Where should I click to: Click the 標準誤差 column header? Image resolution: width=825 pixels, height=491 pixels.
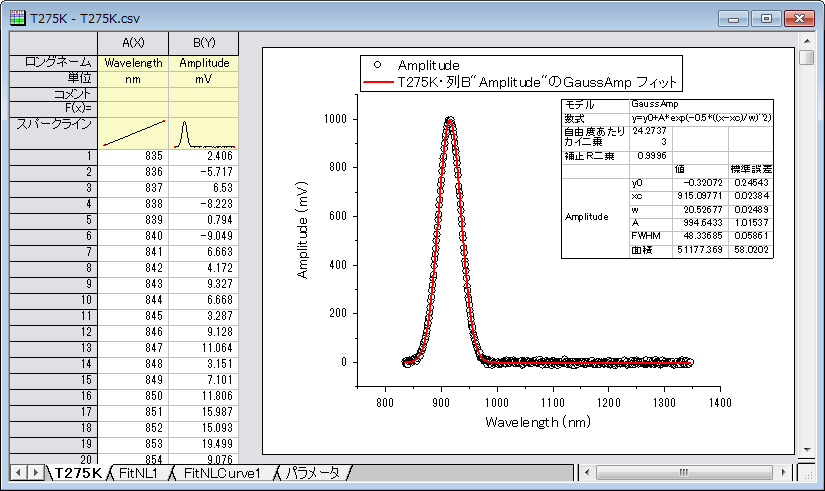[751, 169]
